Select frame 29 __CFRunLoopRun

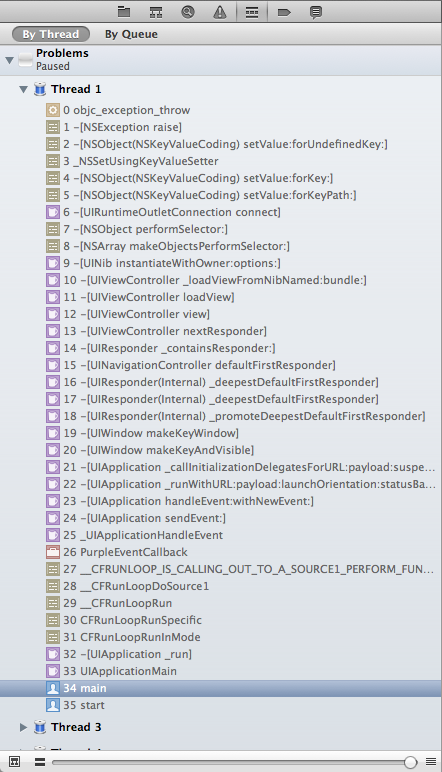(x=221, y=603)
